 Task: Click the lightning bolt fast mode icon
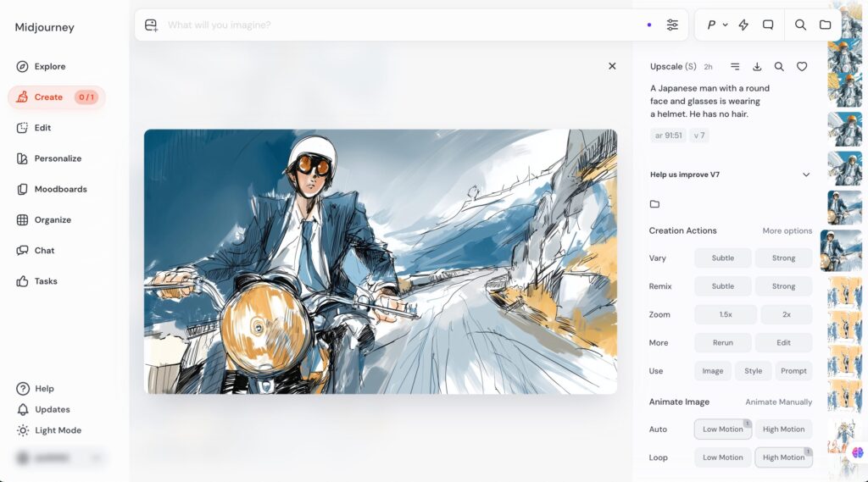click(x=743, y=25)
